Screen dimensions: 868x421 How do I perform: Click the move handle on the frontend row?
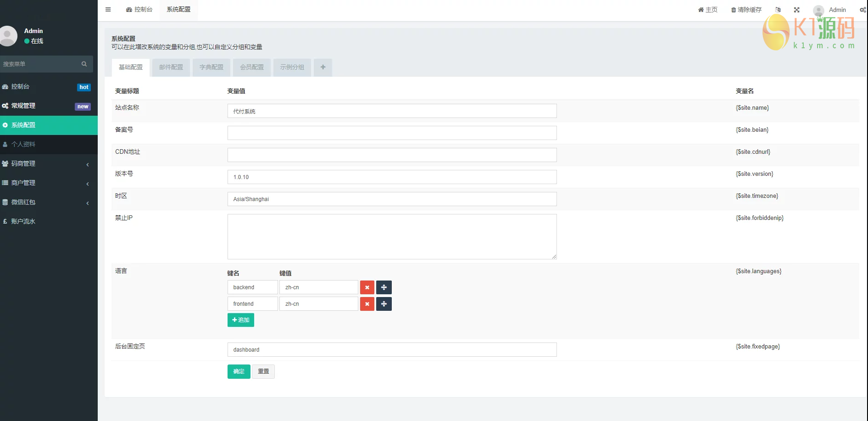coord(384,304)
